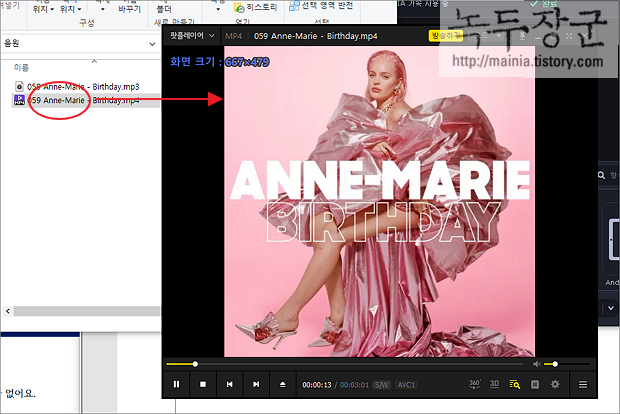Image resolution: width=620 pixels, height=414 pixels.
Task: Open 히스토리 in Explorer ribbon
Action: tap(256, 7)
